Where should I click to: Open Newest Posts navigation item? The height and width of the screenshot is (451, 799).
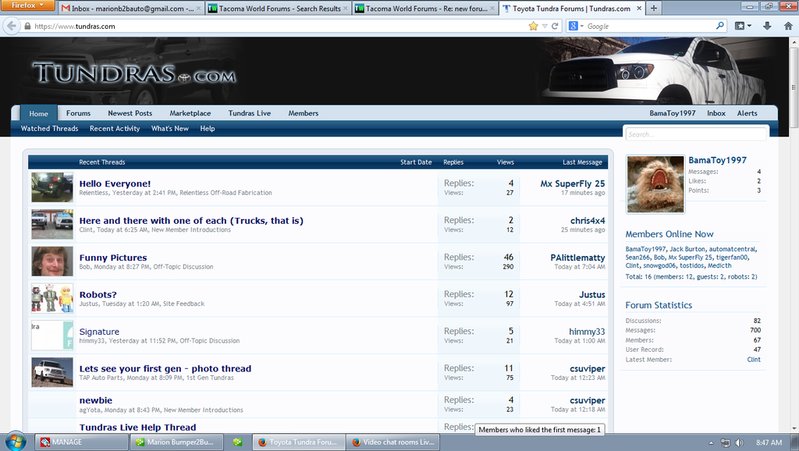130,113
